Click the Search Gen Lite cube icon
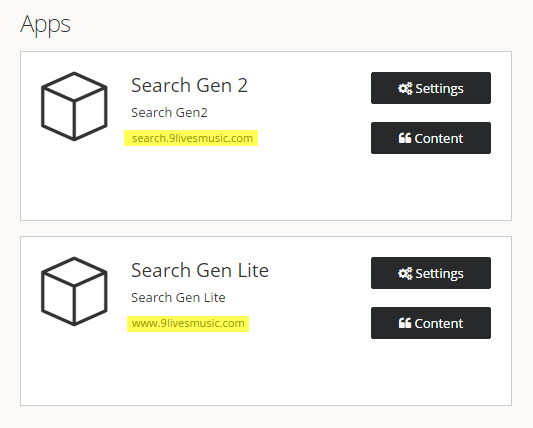 74,291
